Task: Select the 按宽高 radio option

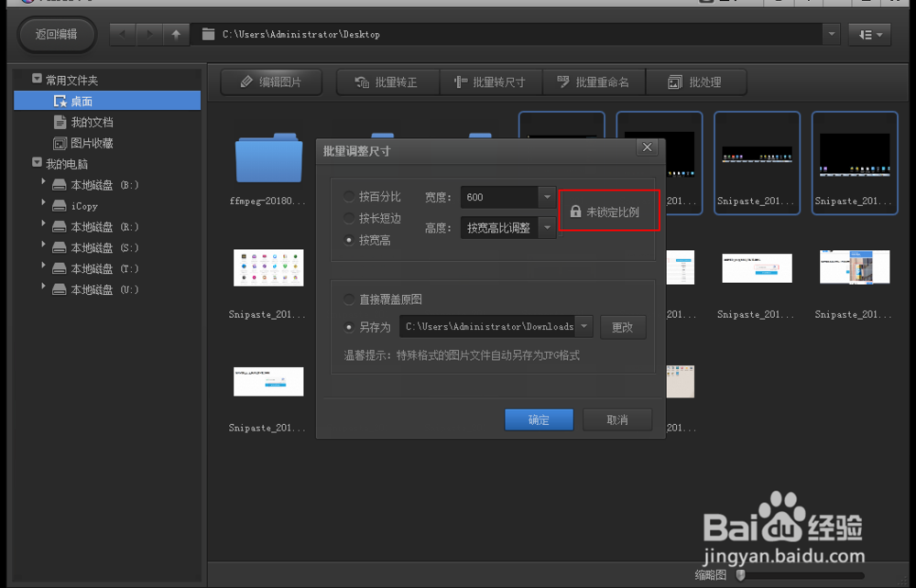Action: tap(349, 240)
